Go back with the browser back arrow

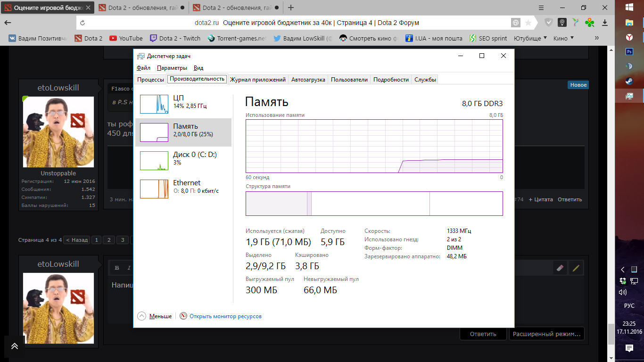point(8,23)
